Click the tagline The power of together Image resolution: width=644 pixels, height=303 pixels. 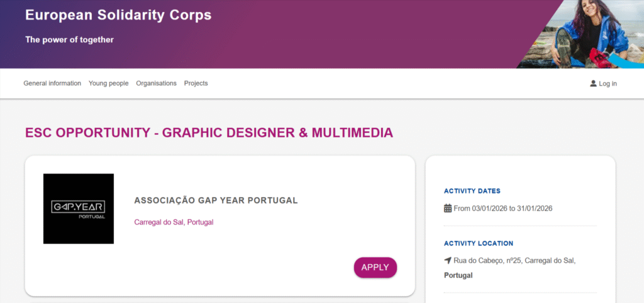click(69, 40)
